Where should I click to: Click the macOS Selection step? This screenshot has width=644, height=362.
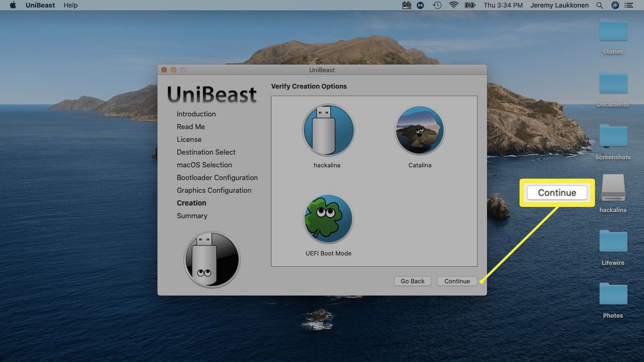pyautogui.click(x=204, y=165)
